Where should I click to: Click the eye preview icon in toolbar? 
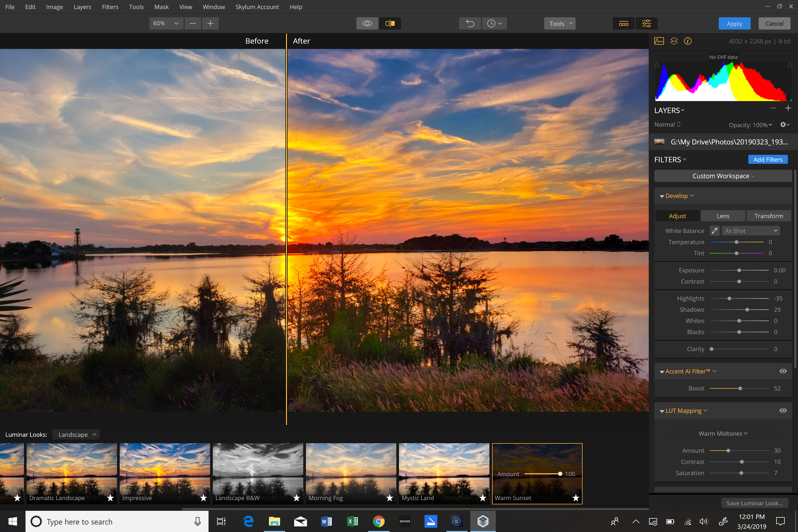point(367,23)
